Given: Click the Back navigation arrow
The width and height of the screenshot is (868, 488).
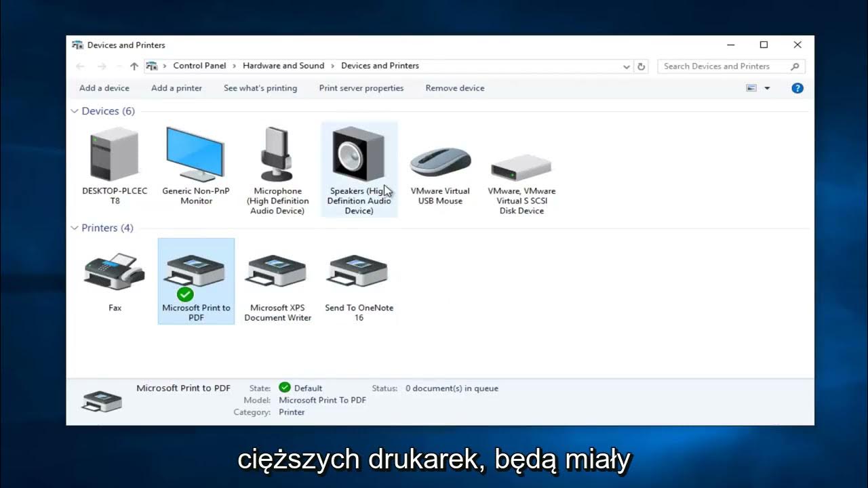Looking at the screenshot, I should [x=80, y=66].
